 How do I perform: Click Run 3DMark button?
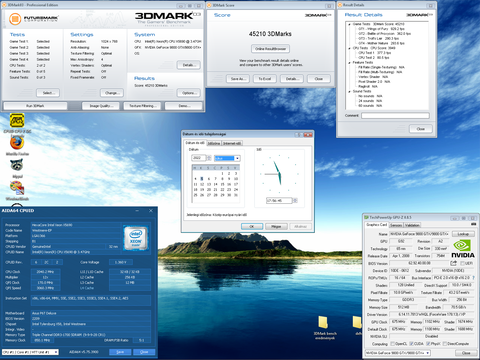pyautogui.click(x=35, y=106)
